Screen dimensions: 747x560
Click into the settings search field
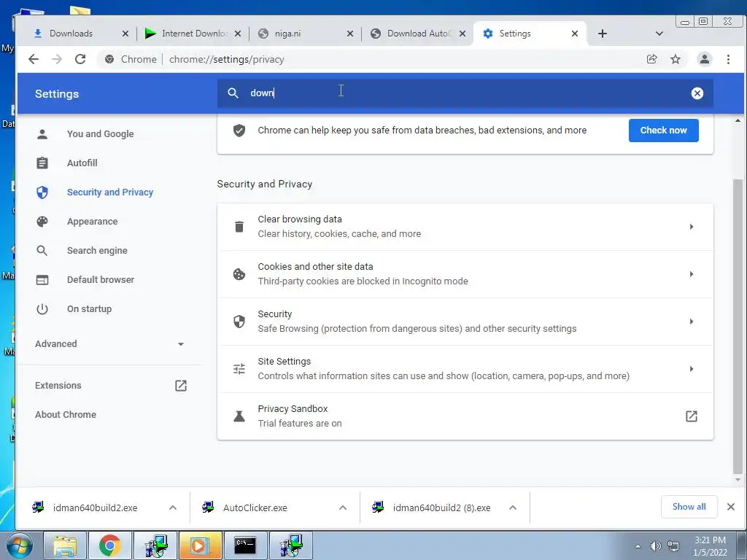(x=465, y=93)
